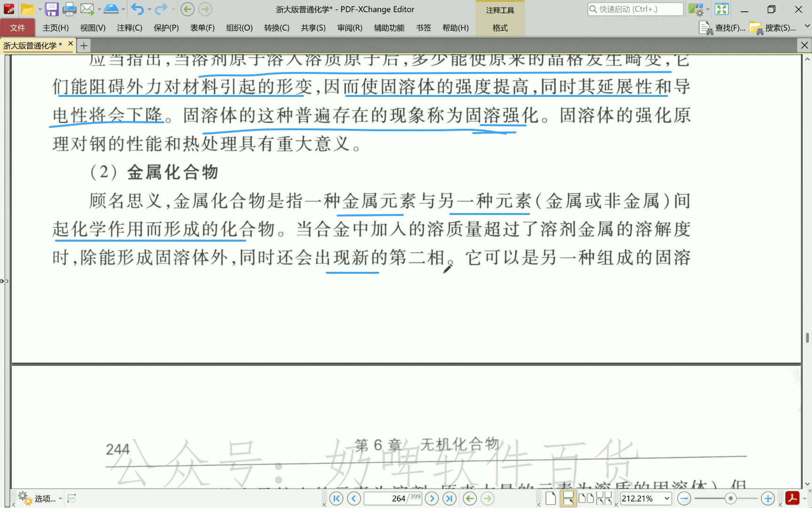Viewport: 812px width, 508px height.
Task: Open the 保护(P) ribbon tab
Action: [166, 28]
